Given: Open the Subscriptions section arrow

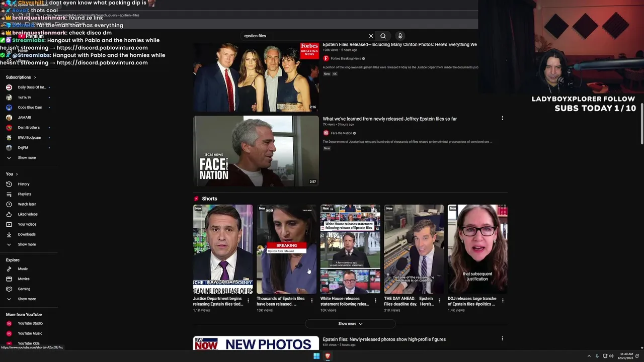Looking at the screenshot, I should click(x=35, y=77).
